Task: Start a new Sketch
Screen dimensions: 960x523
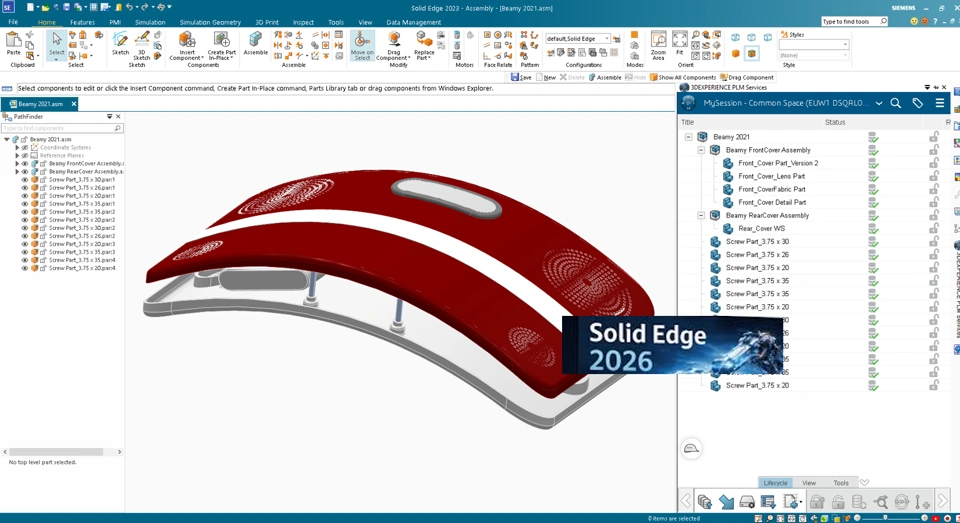Action: [120, 43]
